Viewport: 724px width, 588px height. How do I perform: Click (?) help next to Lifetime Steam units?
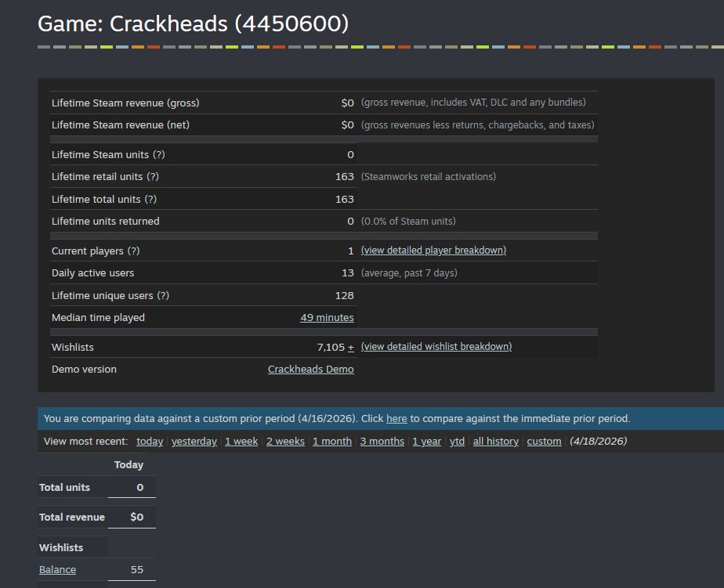coord(158,154)
